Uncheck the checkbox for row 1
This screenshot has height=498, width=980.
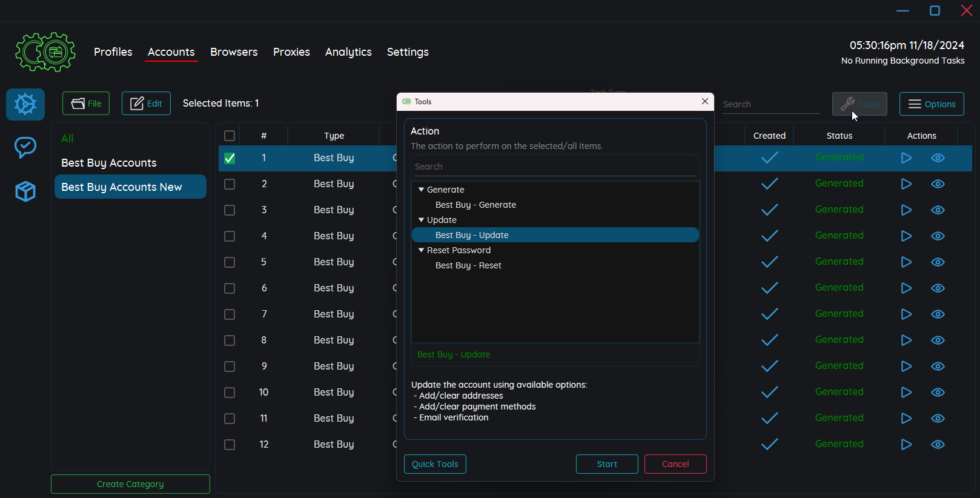click(x=230, y=158)
